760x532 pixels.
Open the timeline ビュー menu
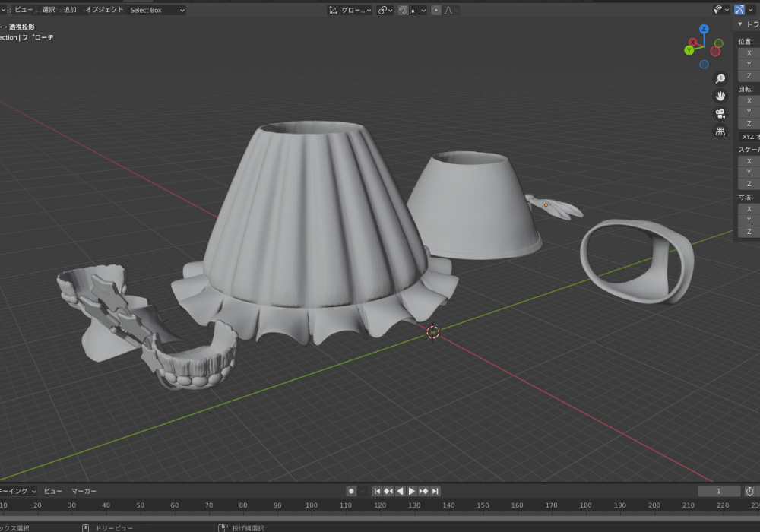(53, 491)
